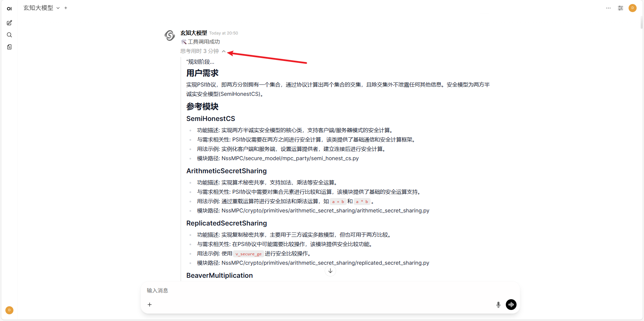Click the inline code v_secure_ge

pyautogui.click(x=249, y=254)
